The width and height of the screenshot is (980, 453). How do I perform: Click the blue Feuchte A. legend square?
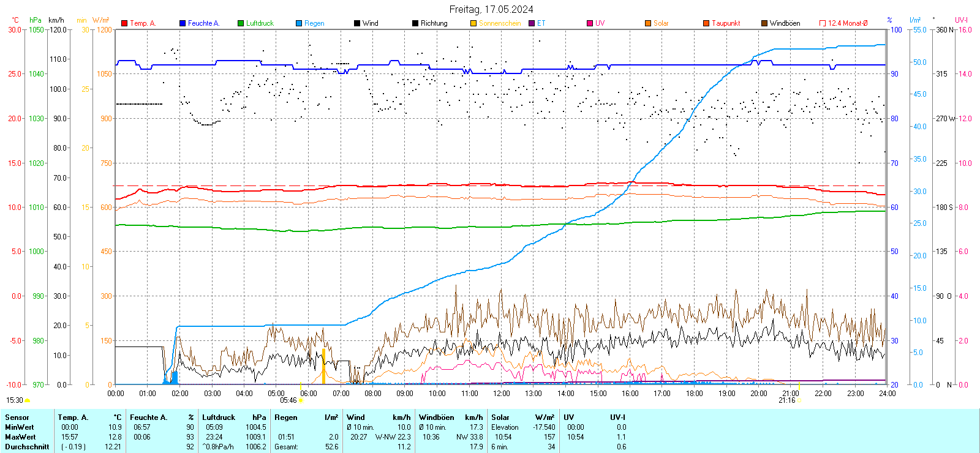click(x=183, y=23)
